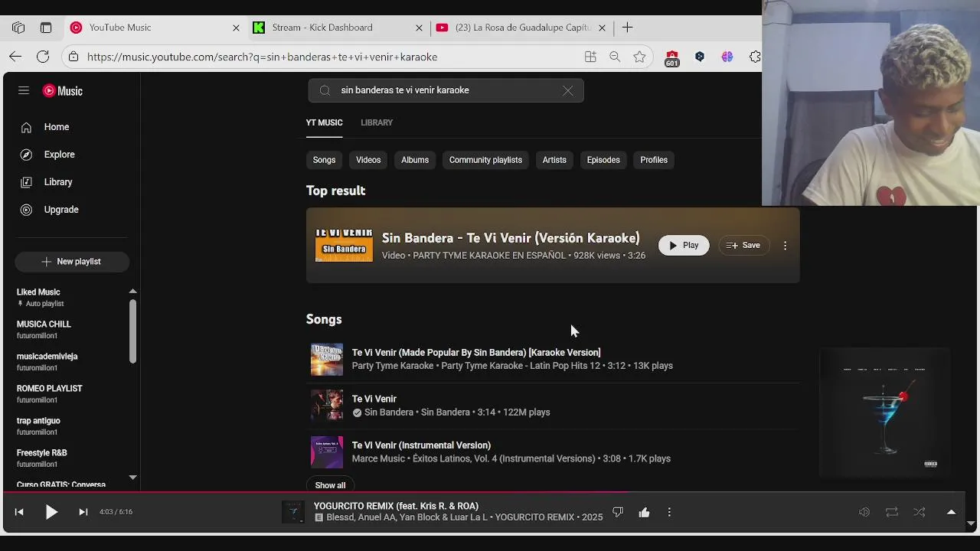The width and height of the screenshot is (980, 551).
Task: Filter results by Profiles
Action: coord(654,160)
